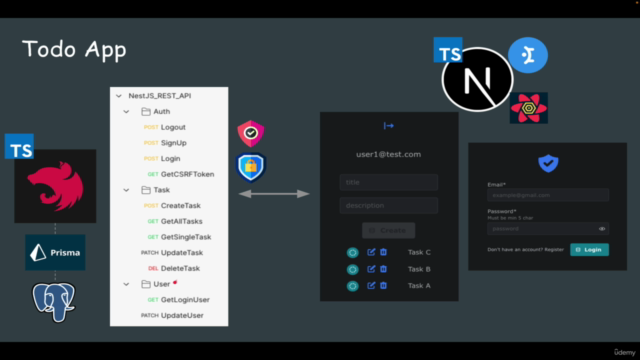Click the 'Must be min 5 char' hint

coord(510,218)
